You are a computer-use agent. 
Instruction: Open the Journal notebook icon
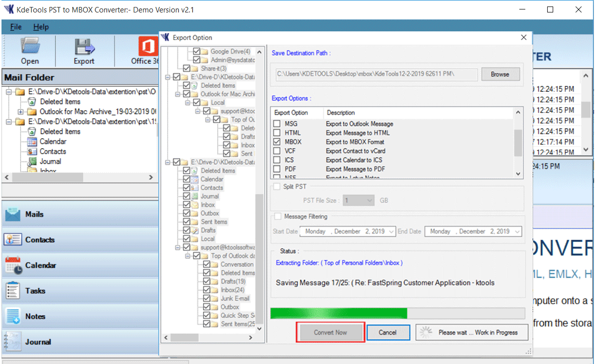click(13, 342)
